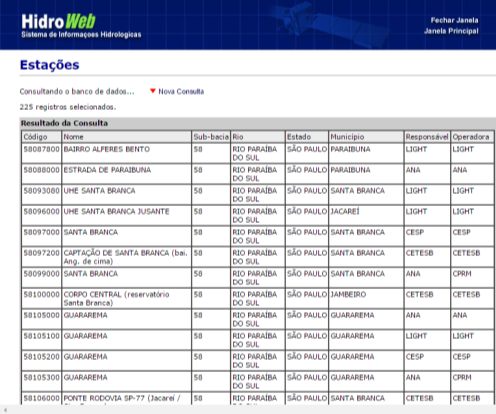496x414 pixels.
Task: Select UHE SANTA BRANCA JUSANTE name
Action: coord(116,211)
